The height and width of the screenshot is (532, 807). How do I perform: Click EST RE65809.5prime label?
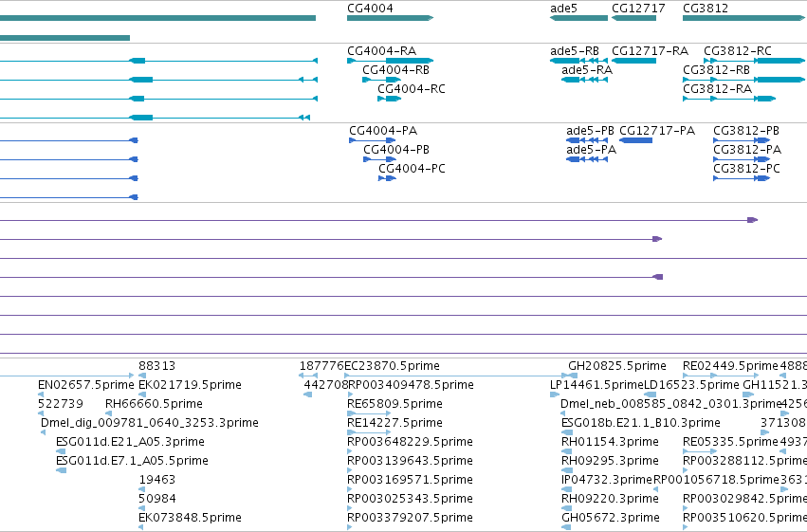click(394, 404)
